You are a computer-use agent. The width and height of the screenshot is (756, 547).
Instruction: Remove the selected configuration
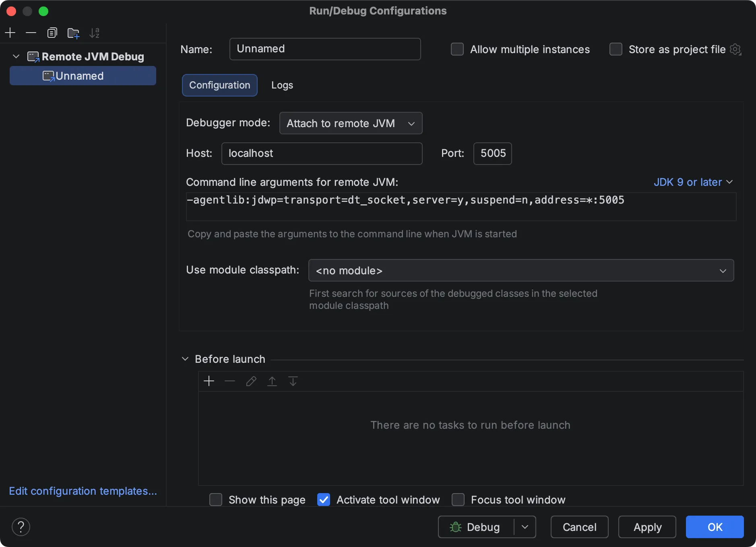31,33
